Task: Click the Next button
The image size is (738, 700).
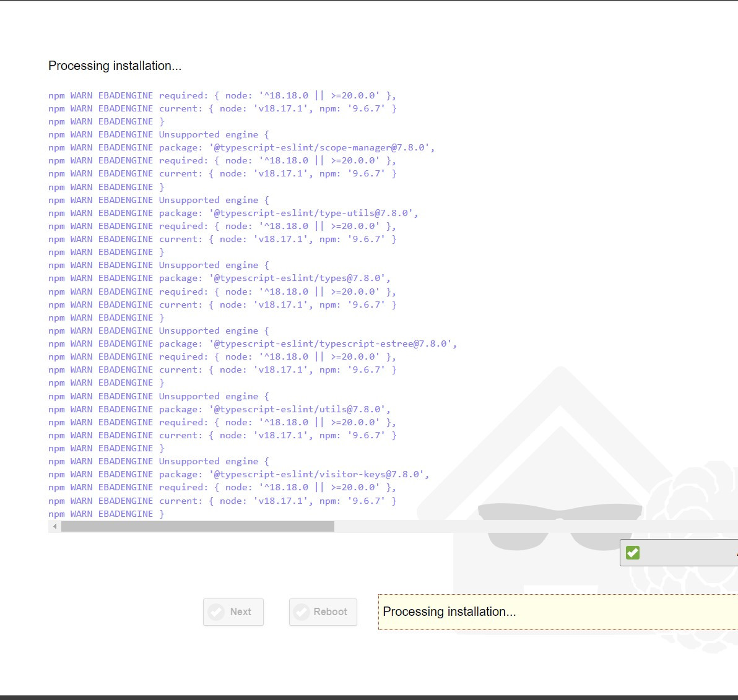Action: (233, 611)
